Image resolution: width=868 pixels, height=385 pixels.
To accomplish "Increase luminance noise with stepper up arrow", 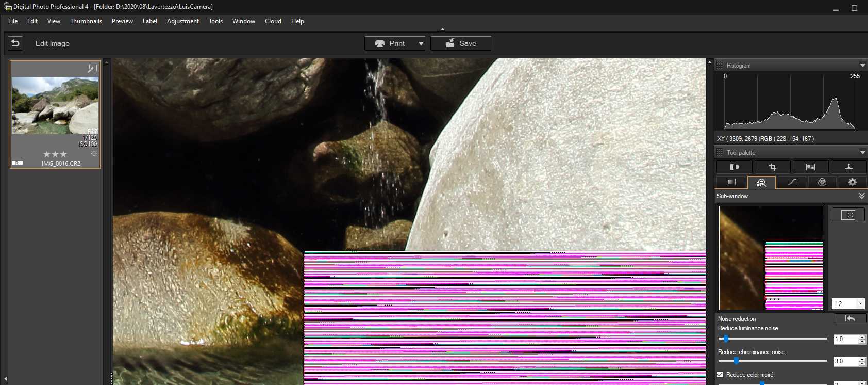I will [x=862, y=337].
